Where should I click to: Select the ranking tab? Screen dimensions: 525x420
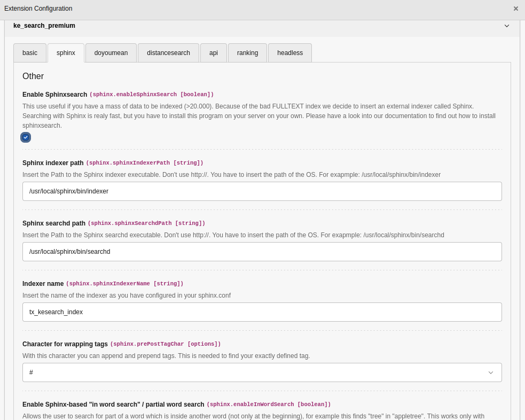[x=247, y=52]
